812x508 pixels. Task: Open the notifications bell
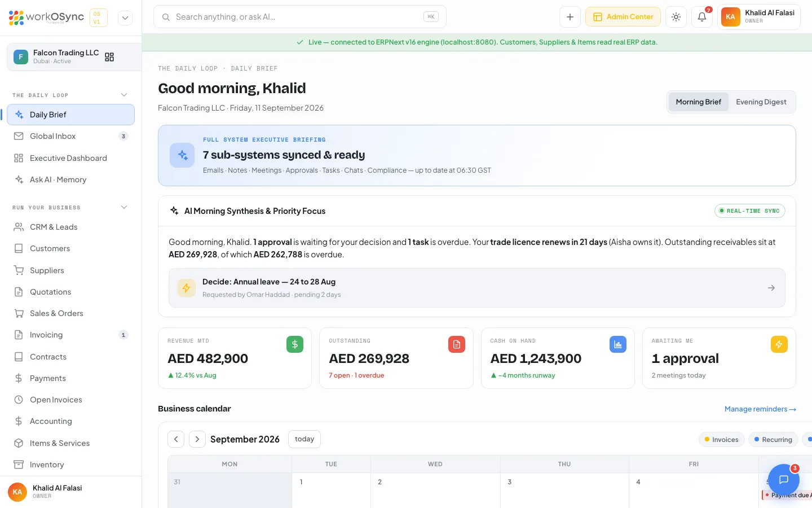click(702, 17)
